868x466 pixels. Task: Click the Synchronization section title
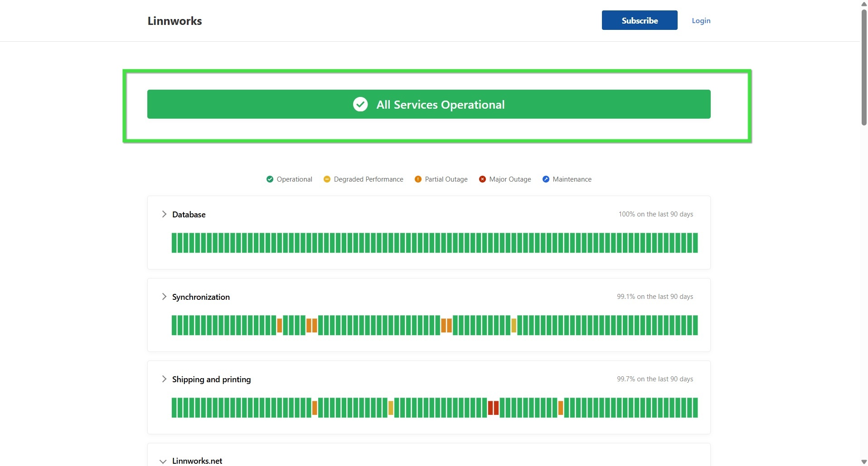201,297
